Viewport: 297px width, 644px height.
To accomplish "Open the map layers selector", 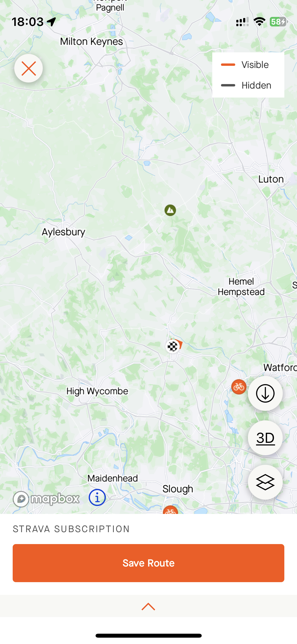I will [265, 482].
